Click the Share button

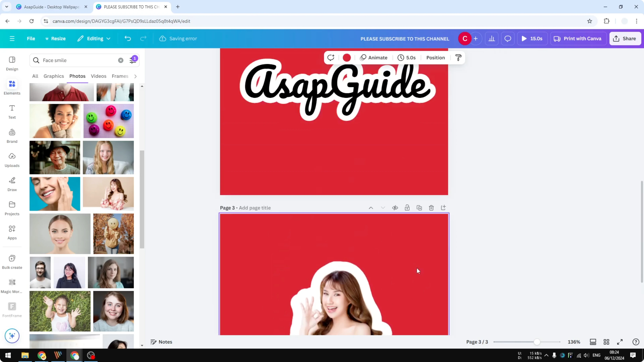[625, 38]
